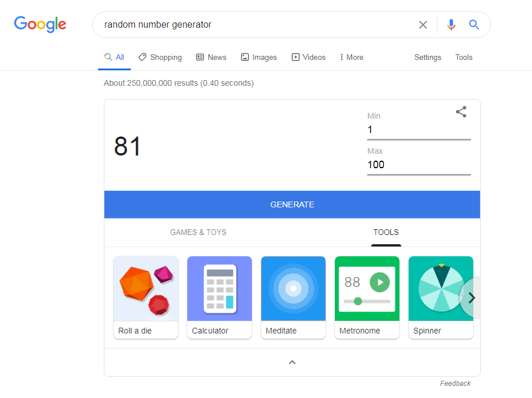Open search Settings

[428, 58]
